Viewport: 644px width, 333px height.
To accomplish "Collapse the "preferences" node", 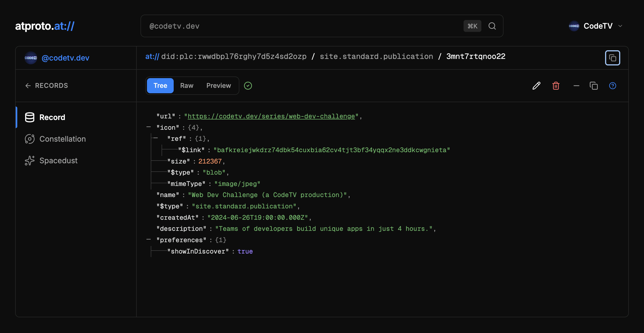I will [x=149, y=239].
